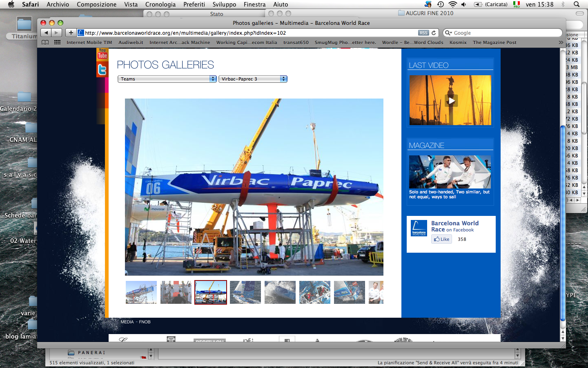The height and width of the screenshot is (368, 588).
Task: Open the Teams dropdown
Action: tap(167, 79)
